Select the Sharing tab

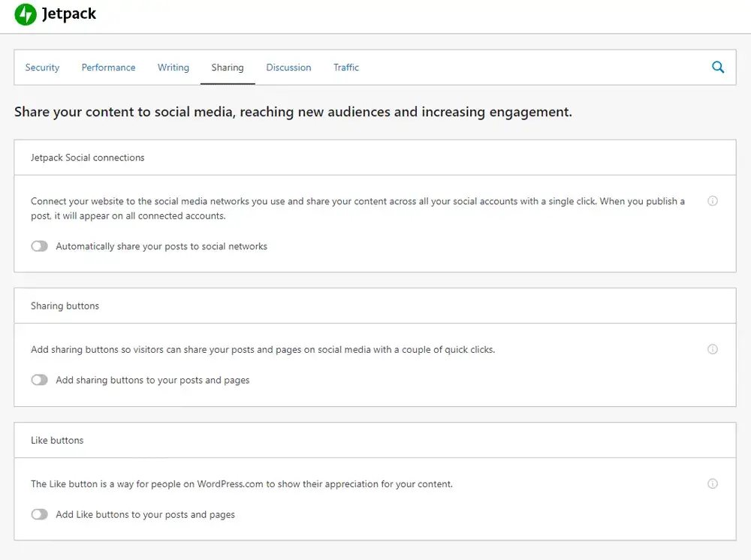(228, 68)
